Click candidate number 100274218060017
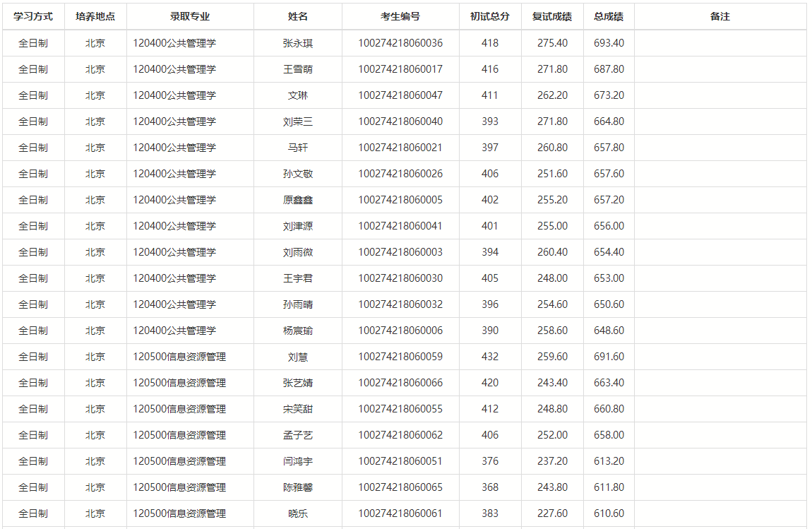 click(x=400, y=69)
